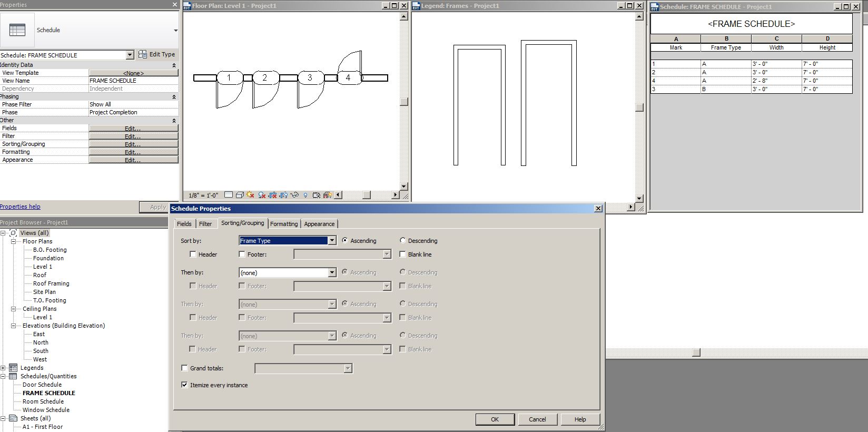Click the RVT icon of Legend: Frames window
The width and height of the screenshot is (868, 432).
click(x=416, y=6)
